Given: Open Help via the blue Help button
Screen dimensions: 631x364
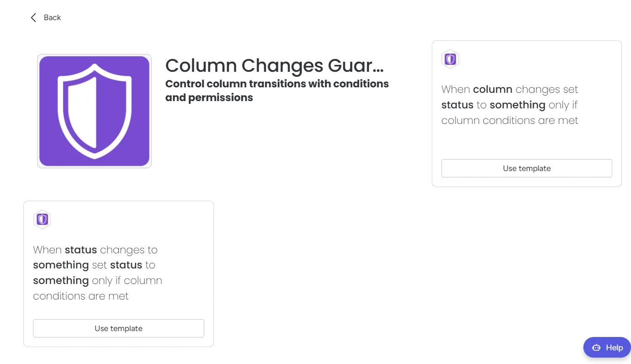Looking at the screenshot, I should click(607, 348).
